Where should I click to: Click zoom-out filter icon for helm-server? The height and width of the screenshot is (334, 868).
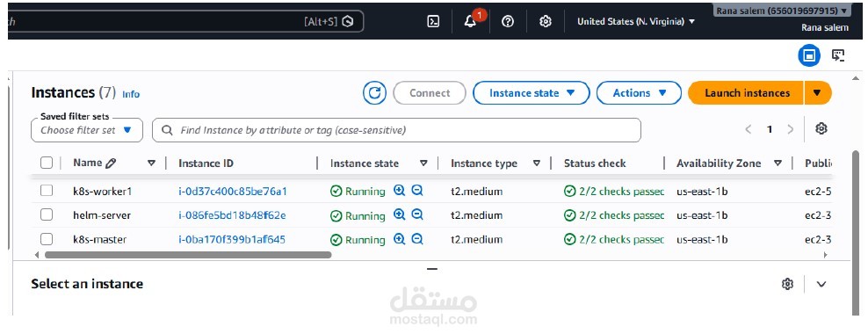[x=417, y=214]
